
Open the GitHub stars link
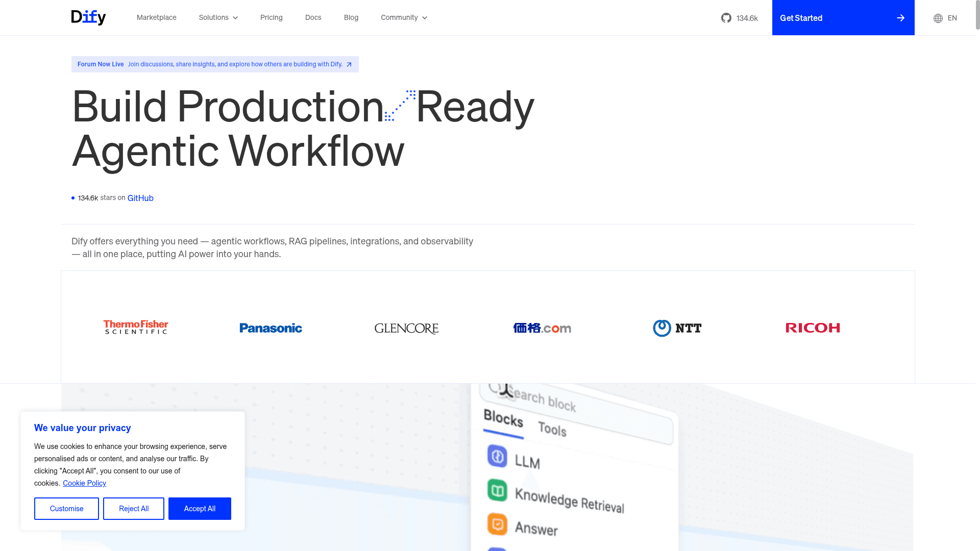(140, 198)
